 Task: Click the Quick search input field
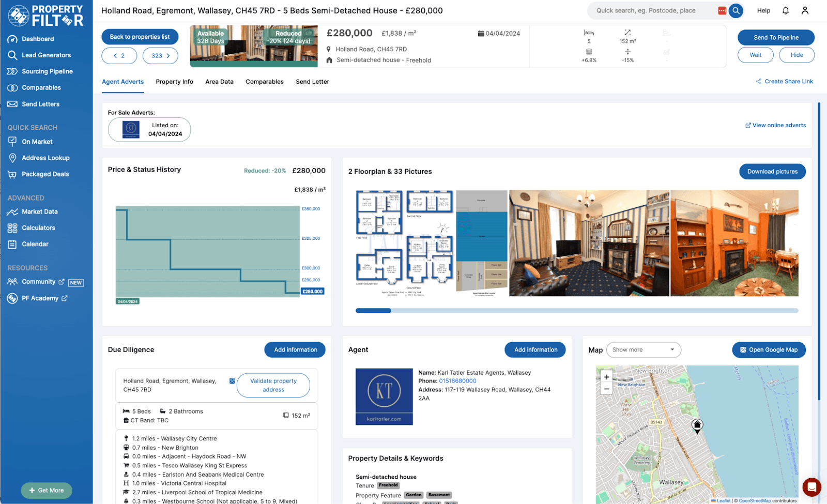653,10
